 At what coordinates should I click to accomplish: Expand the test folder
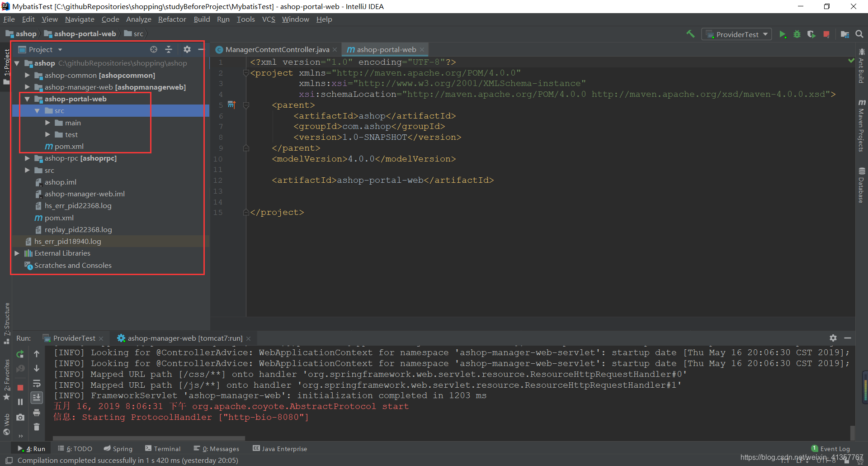47,134
